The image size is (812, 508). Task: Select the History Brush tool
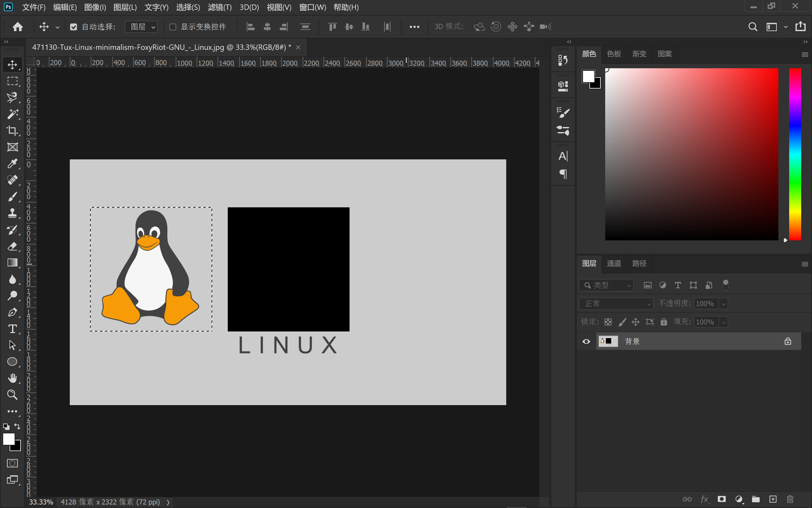12,230
